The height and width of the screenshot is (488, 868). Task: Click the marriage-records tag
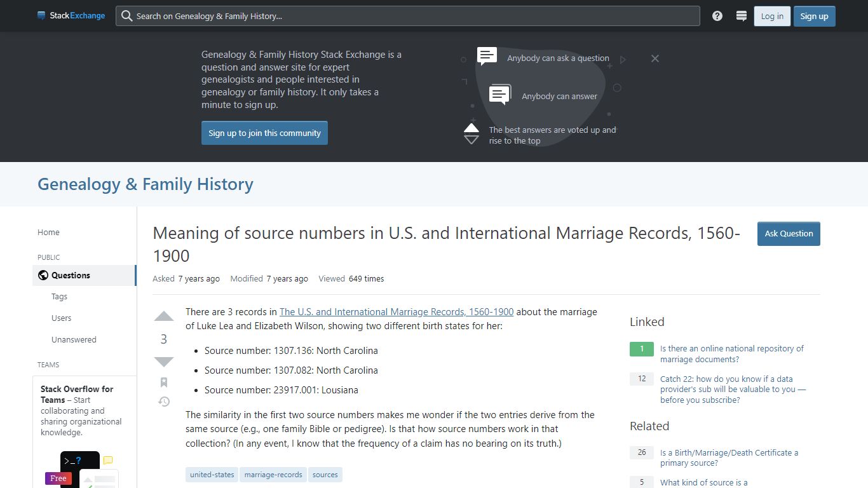[x=273, y=475]
